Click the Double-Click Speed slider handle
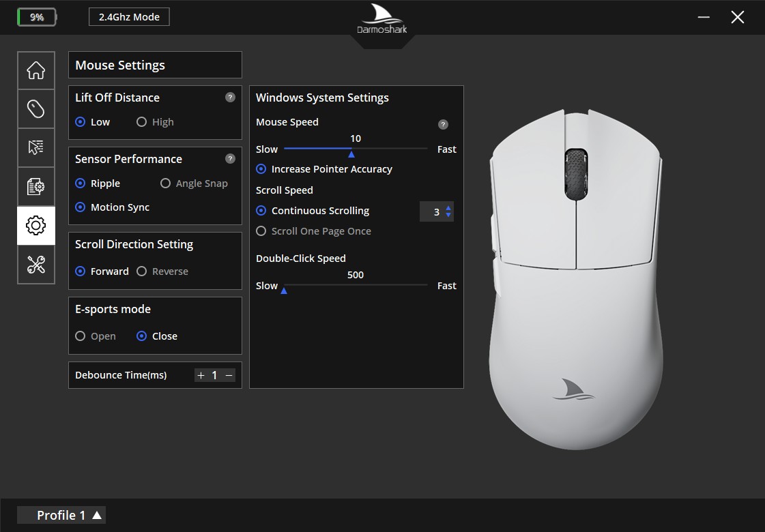Image resolution: width=765 pixels, height=532 pixels. (x=284, y=291)
